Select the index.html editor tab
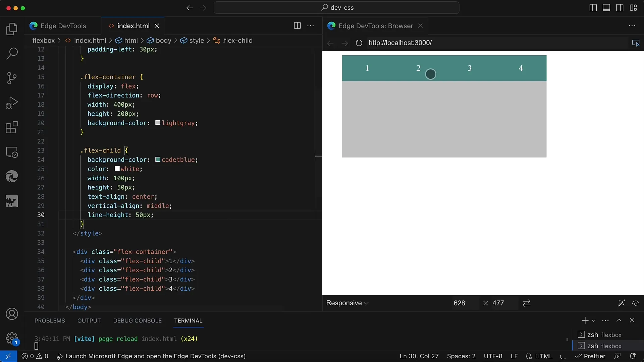This screenshot has width=644, height=362. (x=133, y=26)
